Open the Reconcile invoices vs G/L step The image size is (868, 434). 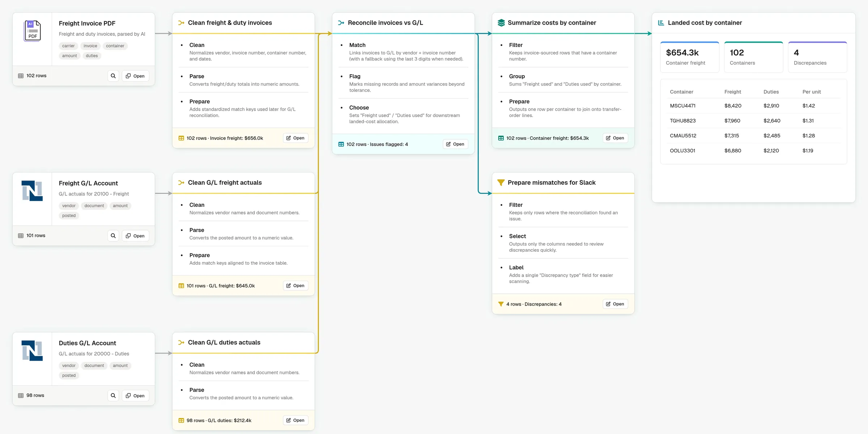pyautogui.click(x=455, y=144)
